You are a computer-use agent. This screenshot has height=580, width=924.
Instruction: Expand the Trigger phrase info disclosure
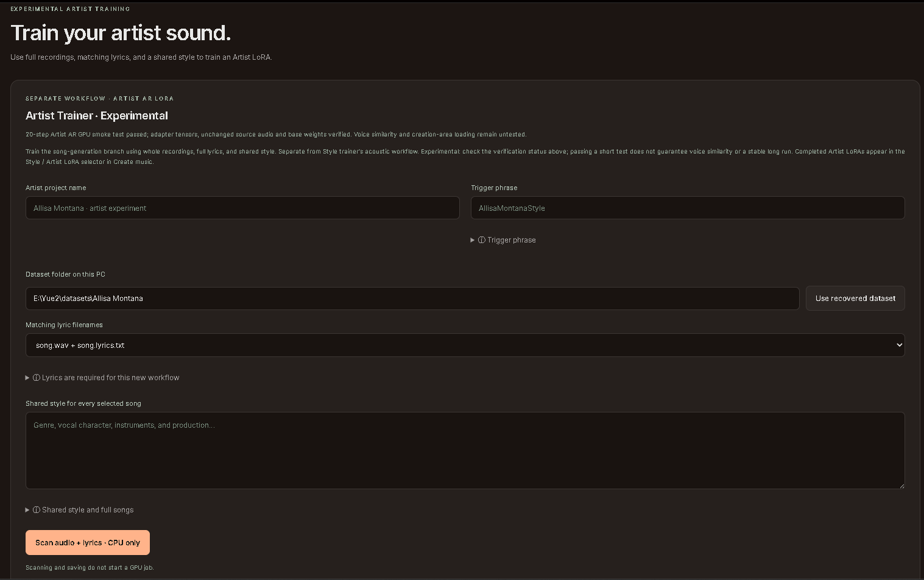[x=503, y=240]
